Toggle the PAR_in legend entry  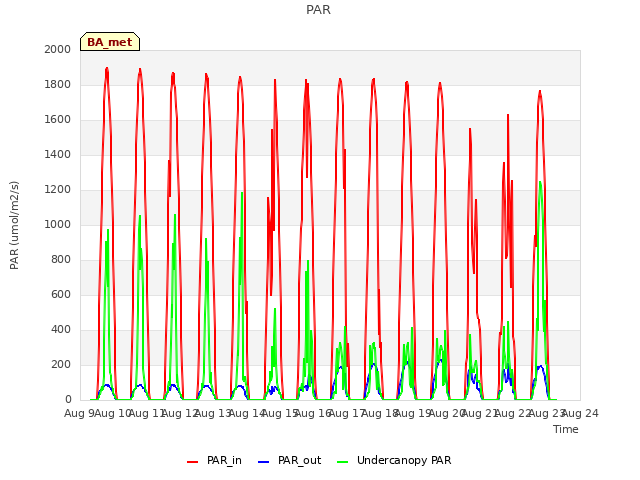[215, 460]
